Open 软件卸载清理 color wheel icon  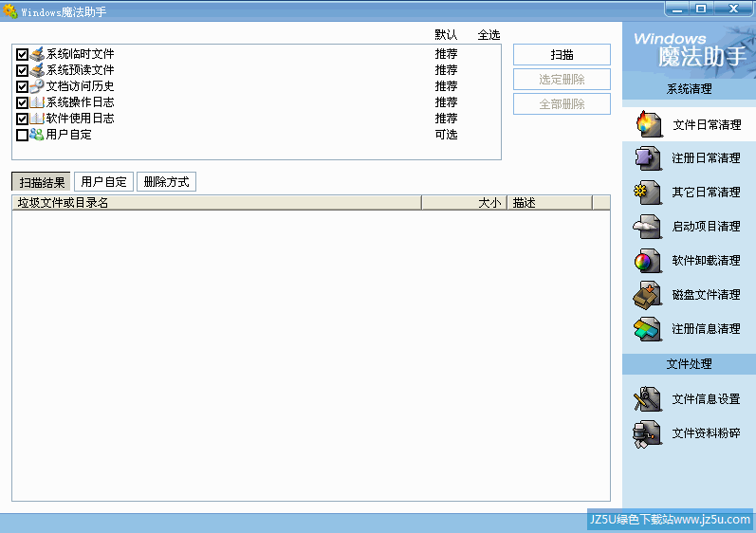pyautogui.click(x=648, y=260)
